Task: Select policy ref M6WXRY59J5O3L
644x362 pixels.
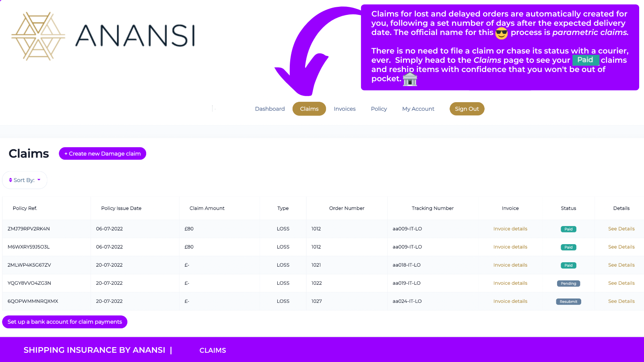Action: pos(29,247)
